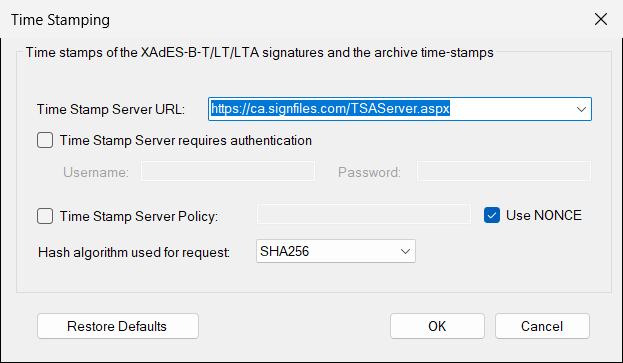This screenshot has width=623, height=363.
Task: Click the chevron of the hash algorithm combo
Action: click(x=405, y=251)
